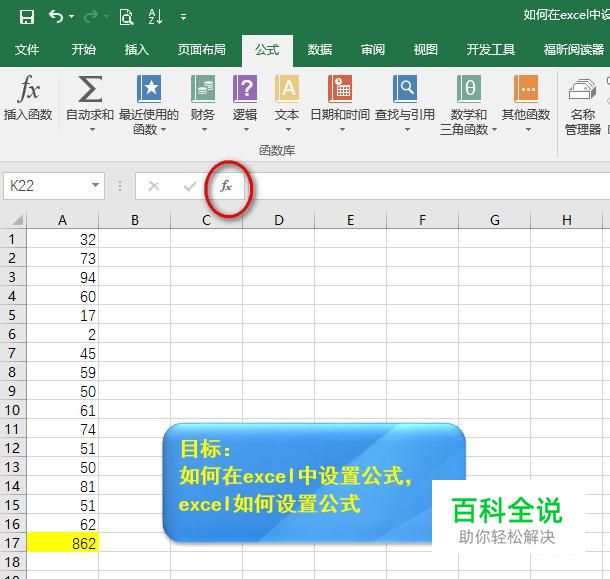Image resolution: width=610 pixels, height=579 pixels.
Task: Switch to the 福昕阅读器 ribbon tab
Action: (x=574, y=49)
